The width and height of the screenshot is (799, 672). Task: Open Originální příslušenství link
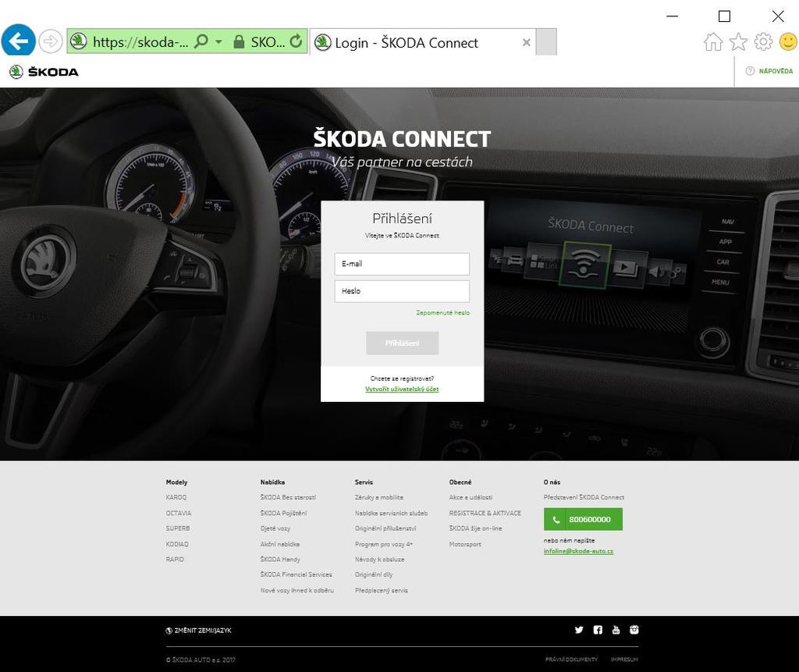click(385, 528)
